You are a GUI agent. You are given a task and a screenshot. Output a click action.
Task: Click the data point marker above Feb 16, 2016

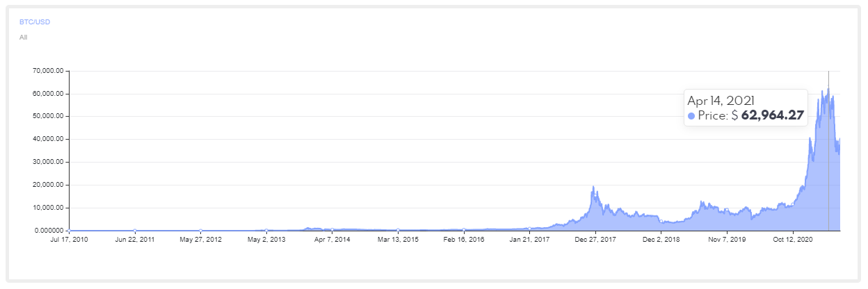(x=464, y=230)
